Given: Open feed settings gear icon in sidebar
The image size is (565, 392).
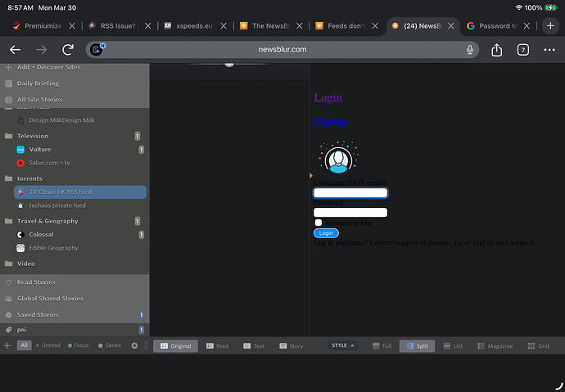Looking at the screenshot, I should (135, 346).
